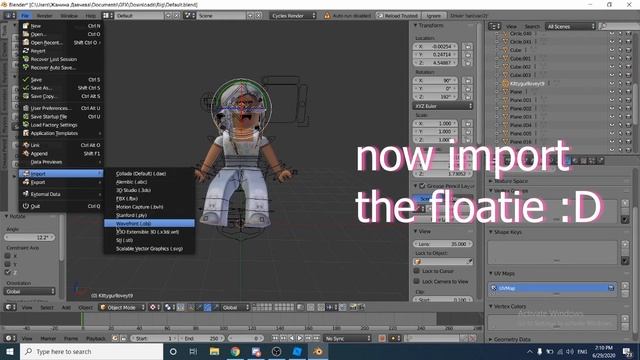Click the Ignore button in info header

(433, 16)
